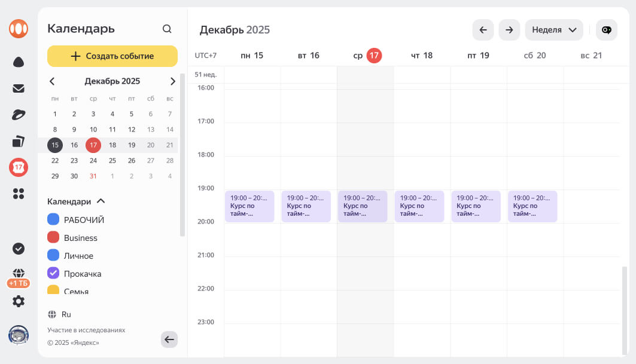Enable the Business calendar checkbox

coord(53,238)
